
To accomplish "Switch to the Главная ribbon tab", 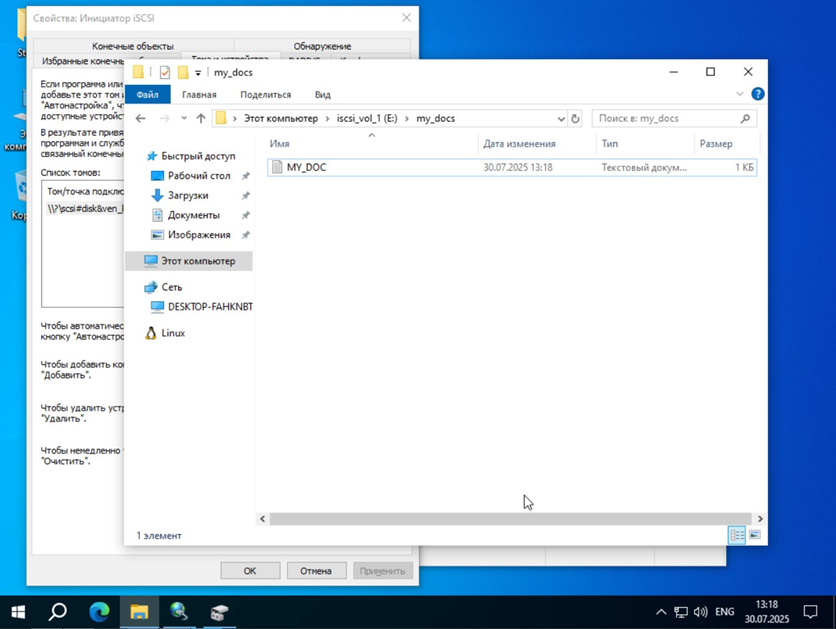I will [x=199, y=95].
